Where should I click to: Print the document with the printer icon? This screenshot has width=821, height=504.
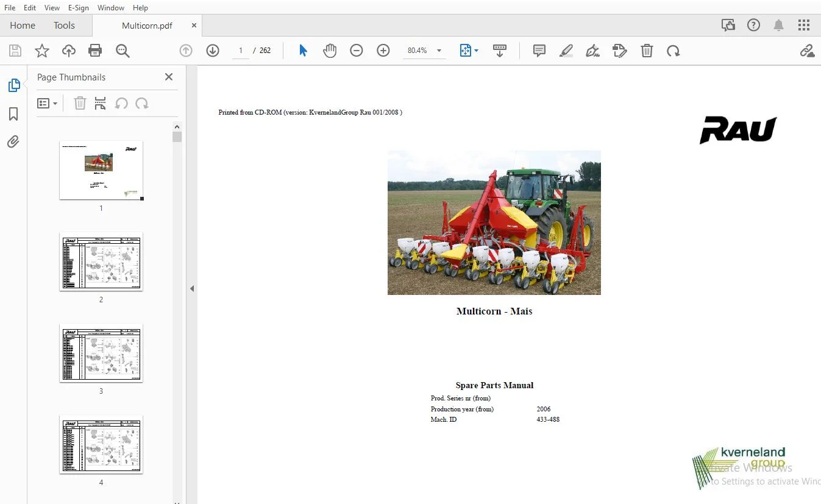point(95,51)
